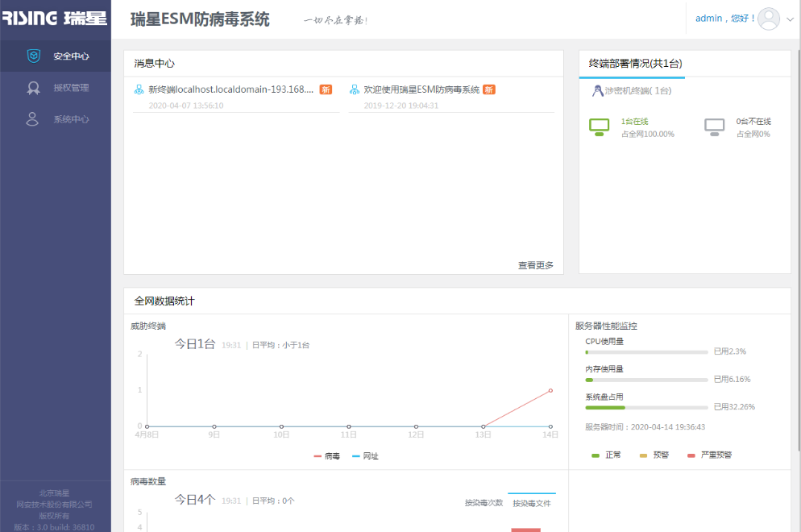Image resolution: width=801 pixels, height=532 pixels.
Task: Expand the admin account dropdown arrow
Action: pyautogui.click(x=790, y=19)
